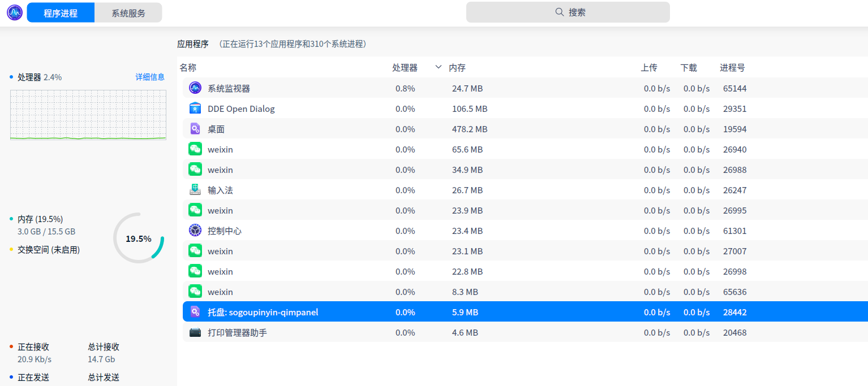The height and width of the screenshot is (386, 868).
Task: Select the 系统监视器 process name
Action: pos(229,88)
